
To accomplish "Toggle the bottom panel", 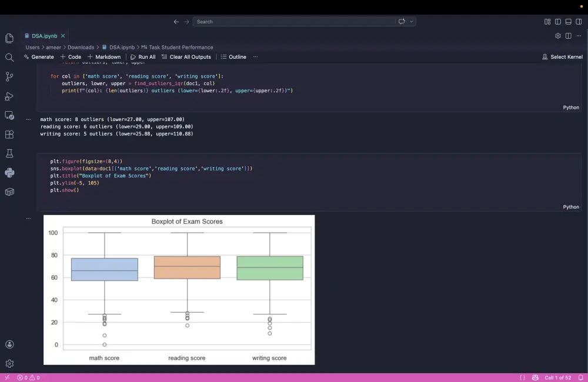I will (x=569, y=22).
